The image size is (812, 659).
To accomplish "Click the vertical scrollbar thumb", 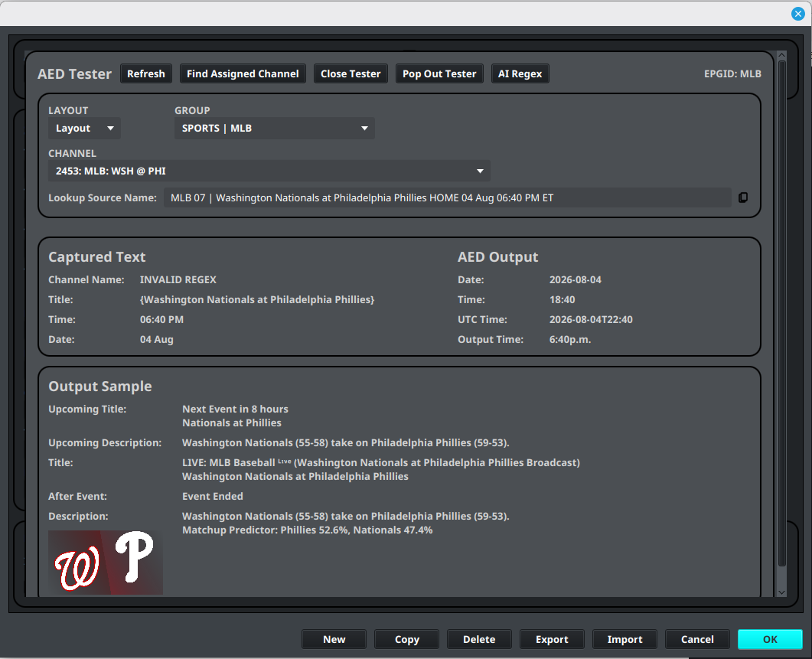I will click(x=782, y=313).
